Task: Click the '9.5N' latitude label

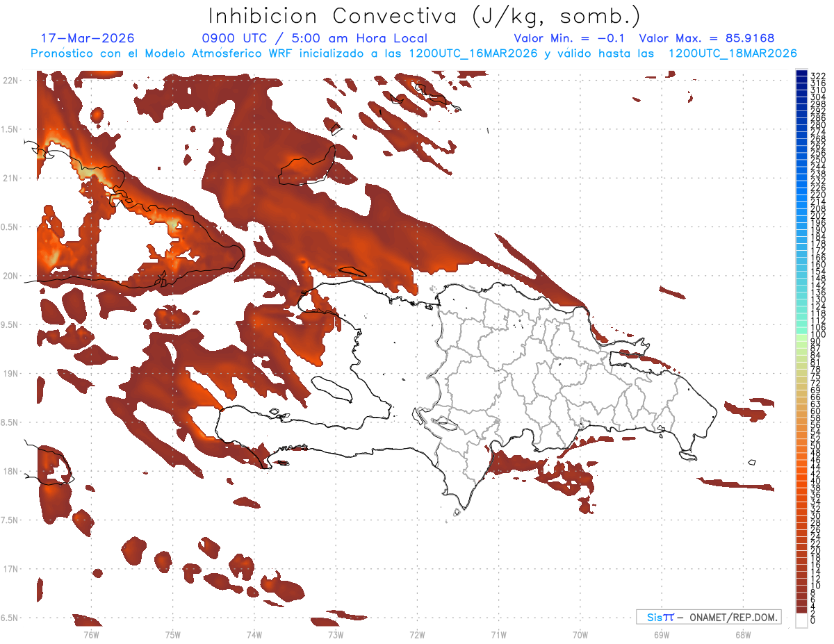Action: (x=10, y=324)
